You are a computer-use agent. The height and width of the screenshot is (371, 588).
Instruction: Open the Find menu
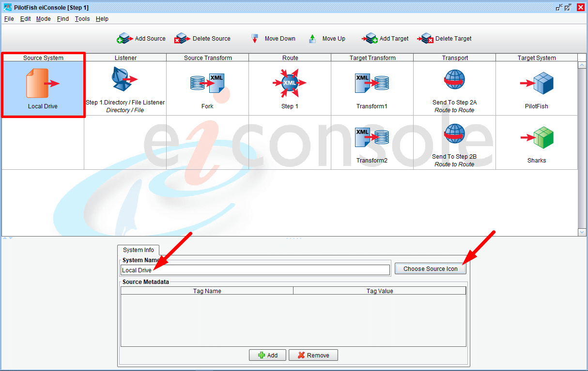(63, 19)
